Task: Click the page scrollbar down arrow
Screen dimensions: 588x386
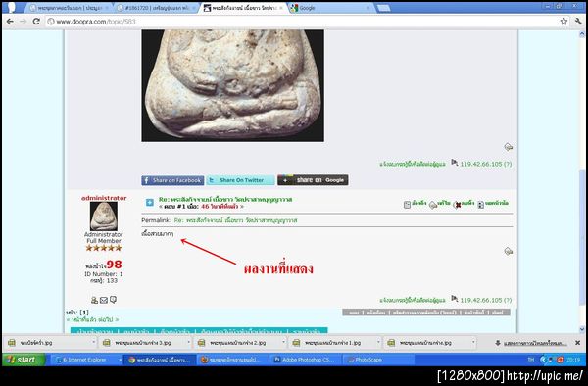Action: (x=582, y=329)
